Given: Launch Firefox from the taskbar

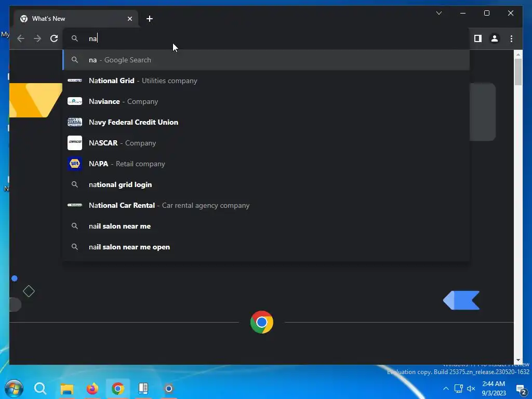Looking at the screenshot, I should pos(92,389).
